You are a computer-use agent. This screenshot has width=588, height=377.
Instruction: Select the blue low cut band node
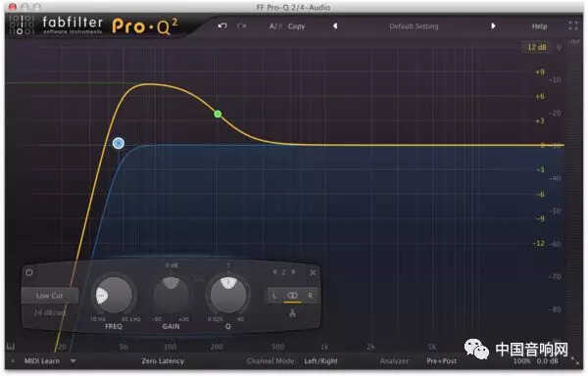tap(119, 143)
